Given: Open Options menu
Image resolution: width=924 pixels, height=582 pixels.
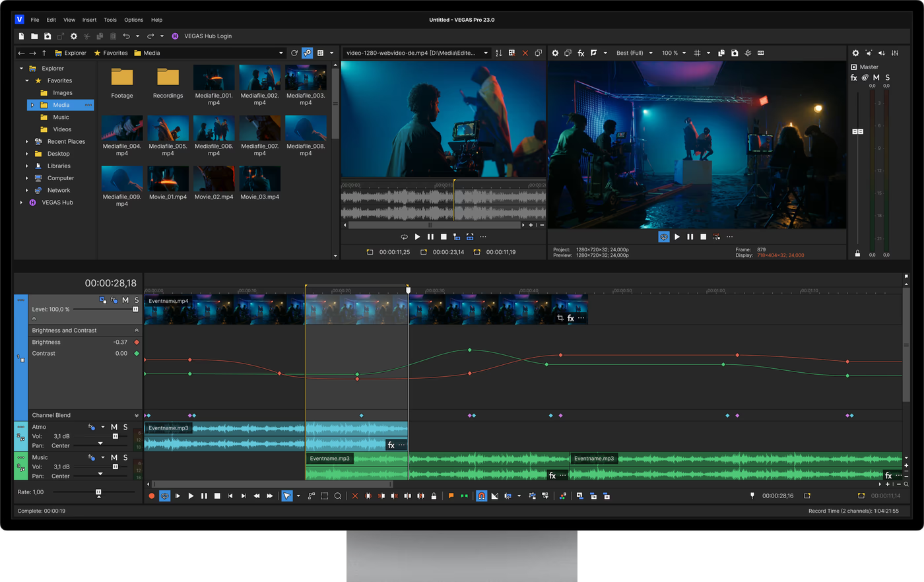Looking at the screenshot, I should (133, 20).
